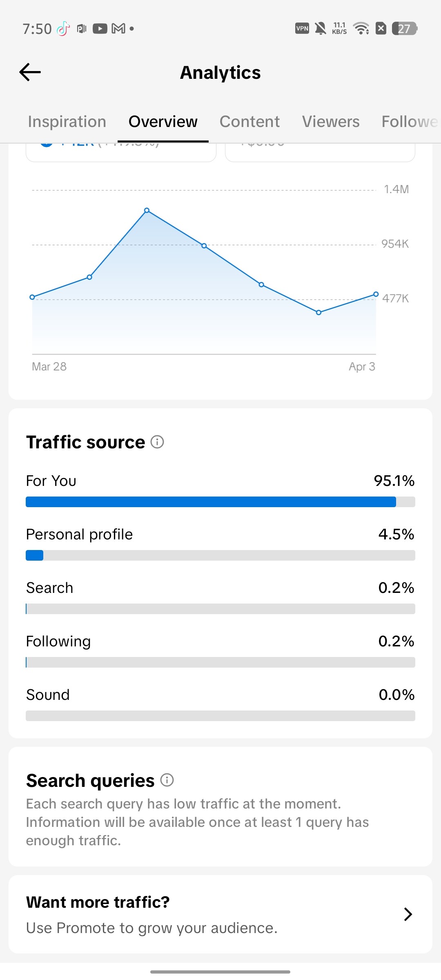Select the chart peak data point
This screenshot has width=441, height=980.
[147, 210]
